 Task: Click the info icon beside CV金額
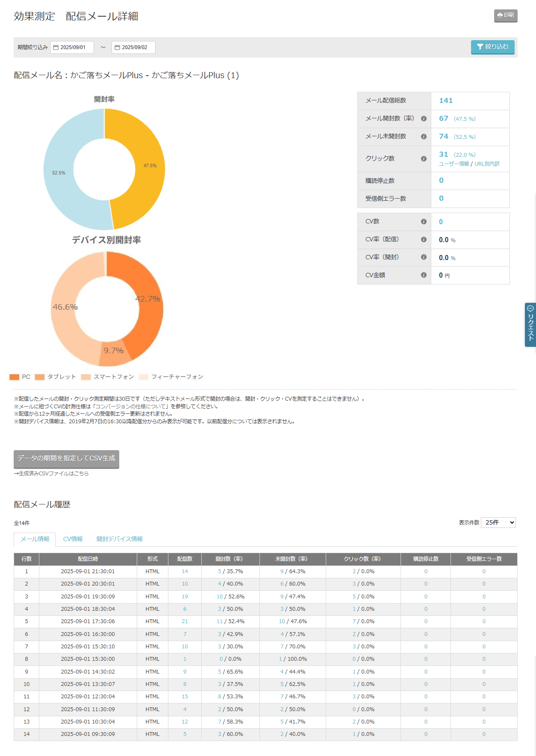coord(424,275)
